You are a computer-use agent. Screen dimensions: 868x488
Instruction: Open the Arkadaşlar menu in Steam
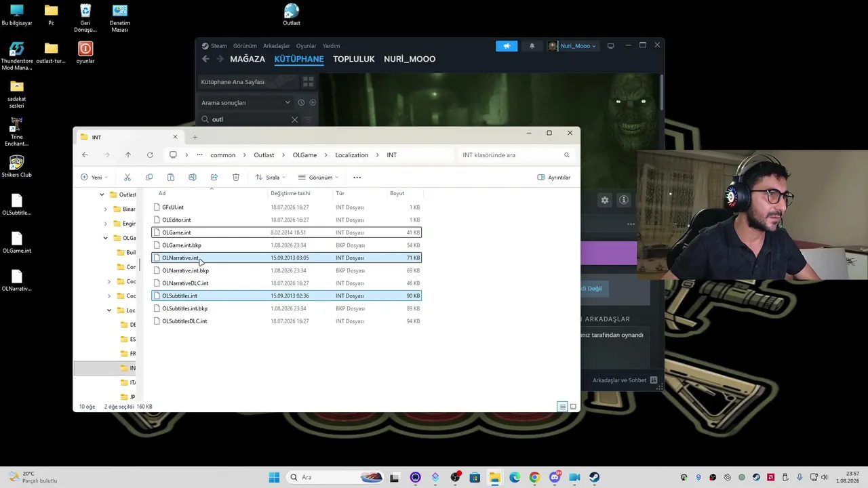point(277,46)
